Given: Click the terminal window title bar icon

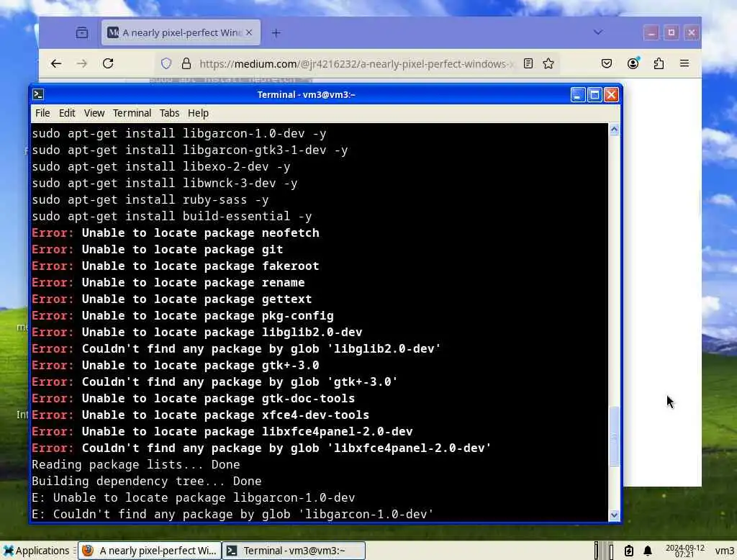Looking at the screenshot, I should click(39, 94).
